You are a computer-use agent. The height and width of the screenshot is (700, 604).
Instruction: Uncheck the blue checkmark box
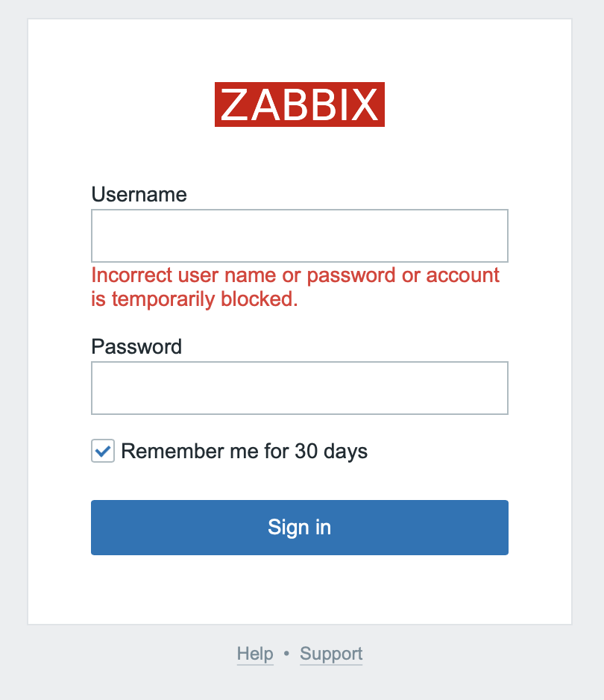(103, 451)
